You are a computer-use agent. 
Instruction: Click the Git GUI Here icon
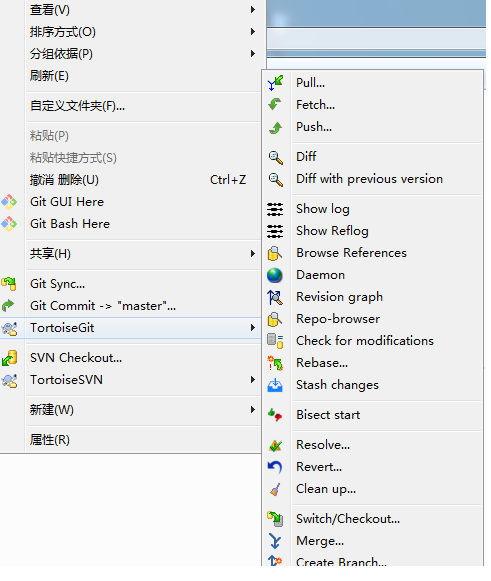9,202
